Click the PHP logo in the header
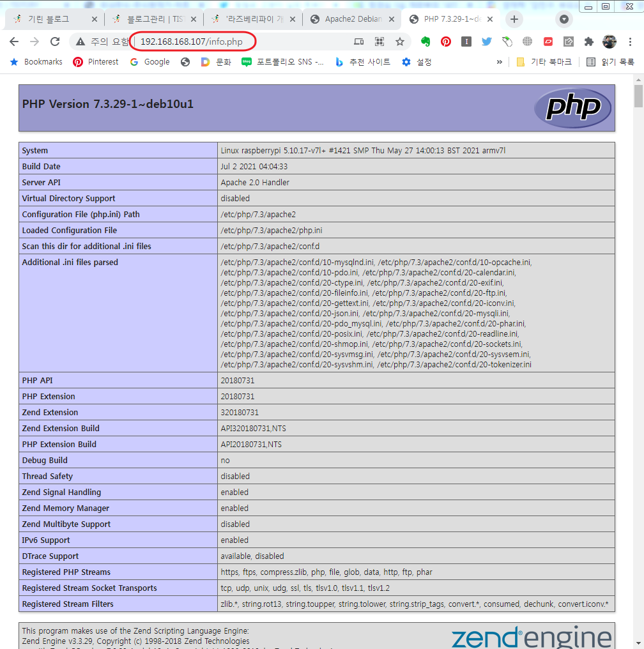Screen dimensions: 644x649 [x=573, y=107]
